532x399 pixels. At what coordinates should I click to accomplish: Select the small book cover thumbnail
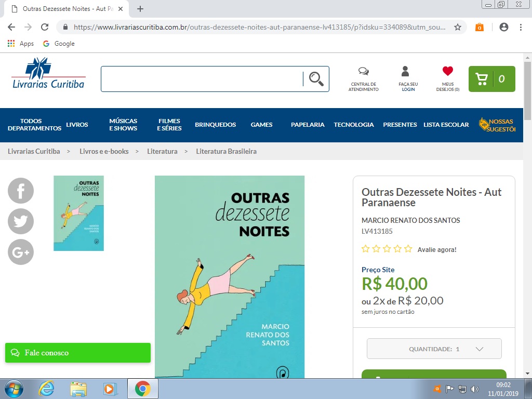(x=79, y=214)
